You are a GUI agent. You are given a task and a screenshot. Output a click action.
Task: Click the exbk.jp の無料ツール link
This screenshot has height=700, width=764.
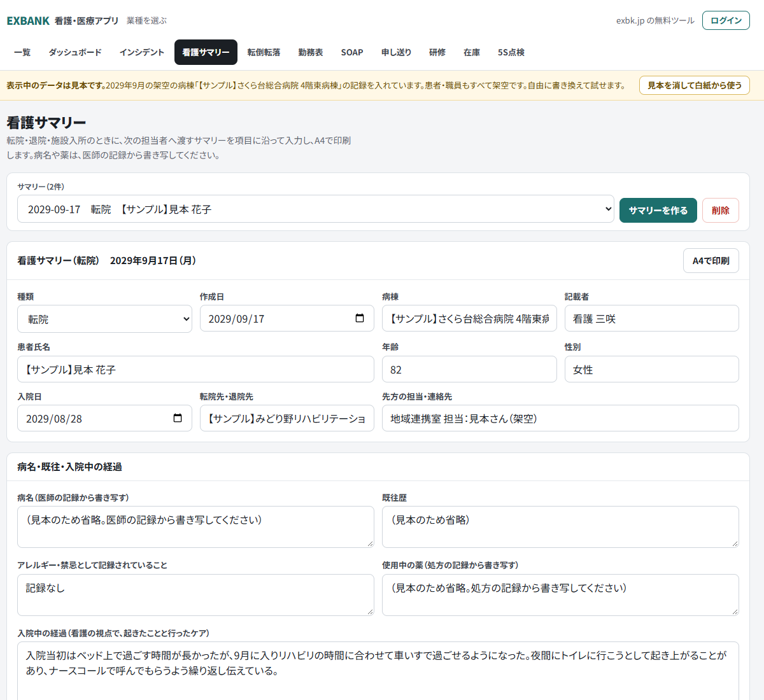(655, 20)
